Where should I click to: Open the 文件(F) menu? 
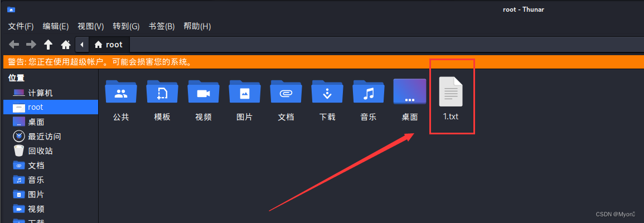tap(21, 26)
